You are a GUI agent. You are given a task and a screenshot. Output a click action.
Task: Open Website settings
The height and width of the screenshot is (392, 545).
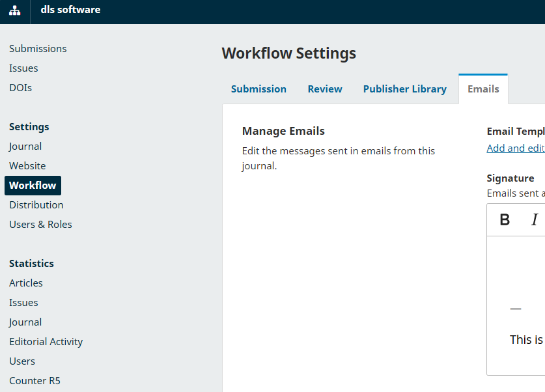tap(27, 166)
